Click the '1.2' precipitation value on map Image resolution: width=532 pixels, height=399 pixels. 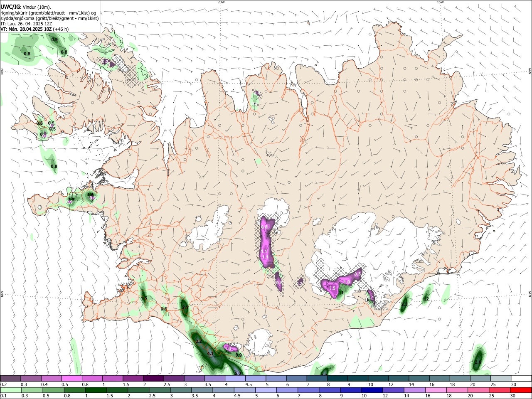426,299
